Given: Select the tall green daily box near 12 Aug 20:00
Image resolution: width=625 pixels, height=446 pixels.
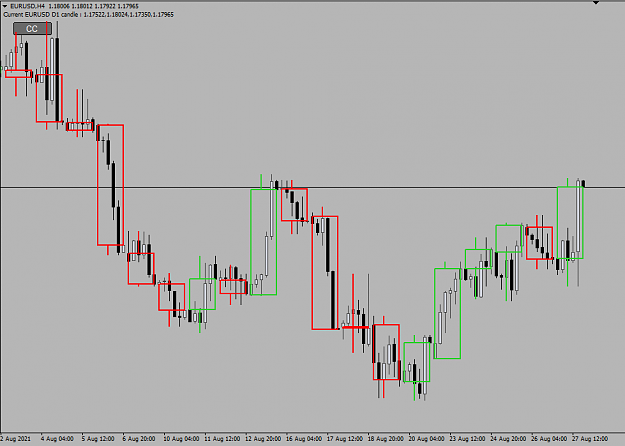Looking at the screenshot, I should (x=263, y=242).
